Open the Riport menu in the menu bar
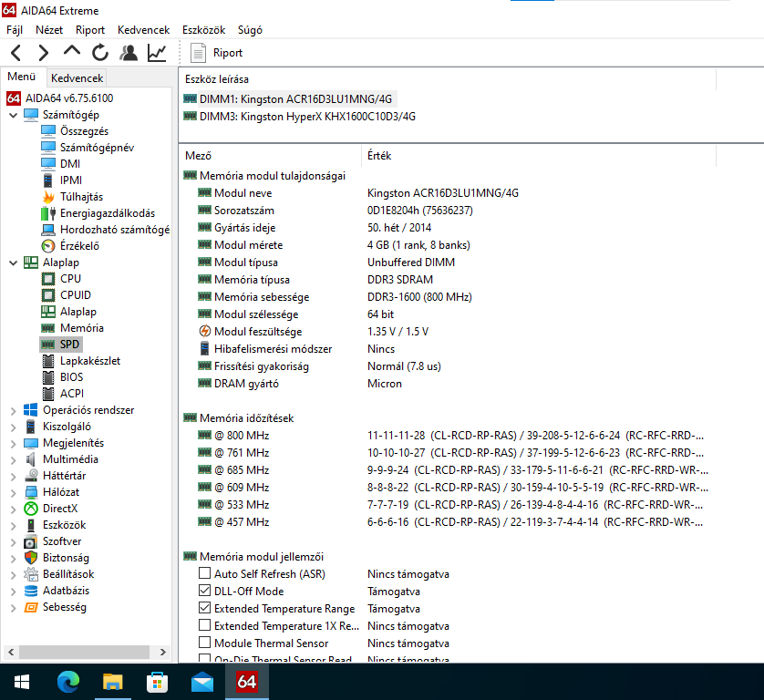This screenshot has height=700, width=764. coord(90,30)
